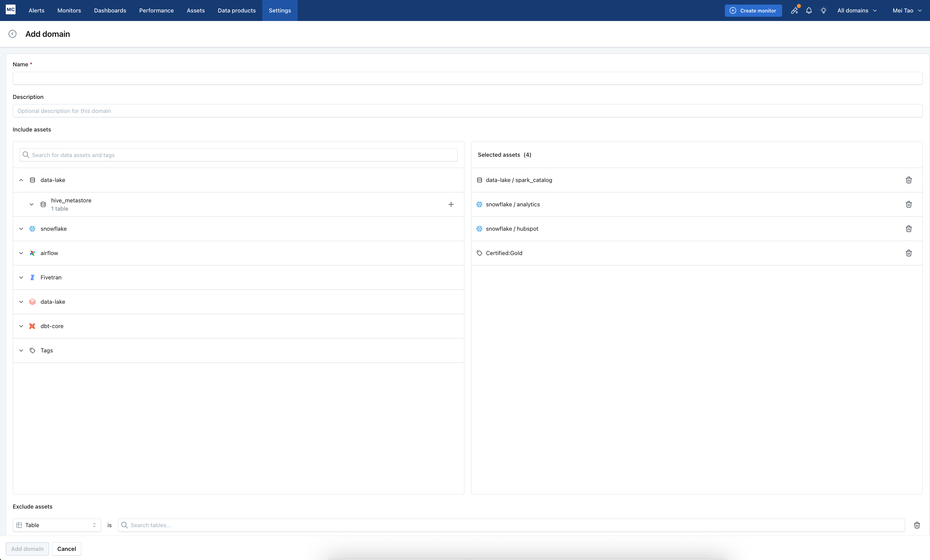Remove the Certified:Gold tag with trash icon
Viewport: 930px width, 560px height.
point(908,253)
